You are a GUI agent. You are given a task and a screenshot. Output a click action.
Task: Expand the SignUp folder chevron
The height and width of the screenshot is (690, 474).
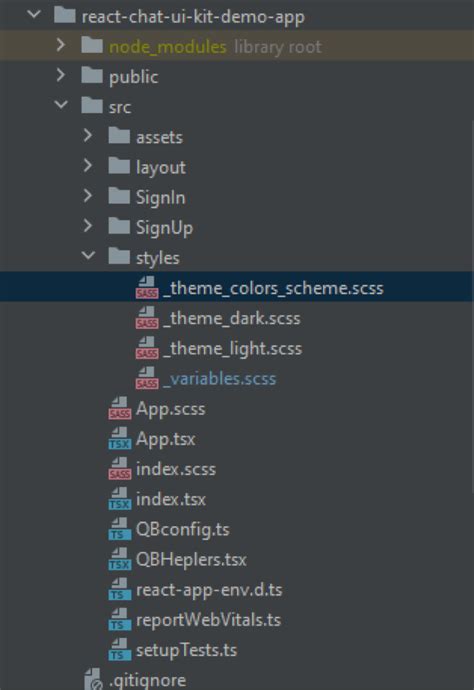click(88, 226)
